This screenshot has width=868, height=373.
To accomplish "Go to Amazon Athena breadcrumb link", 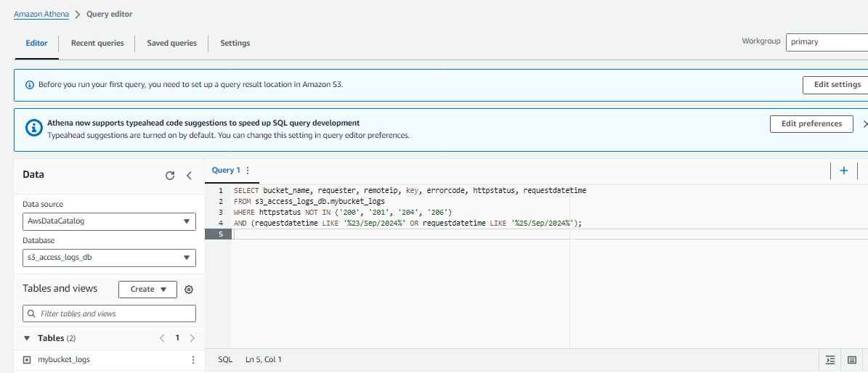I will [x=41, y=14].
